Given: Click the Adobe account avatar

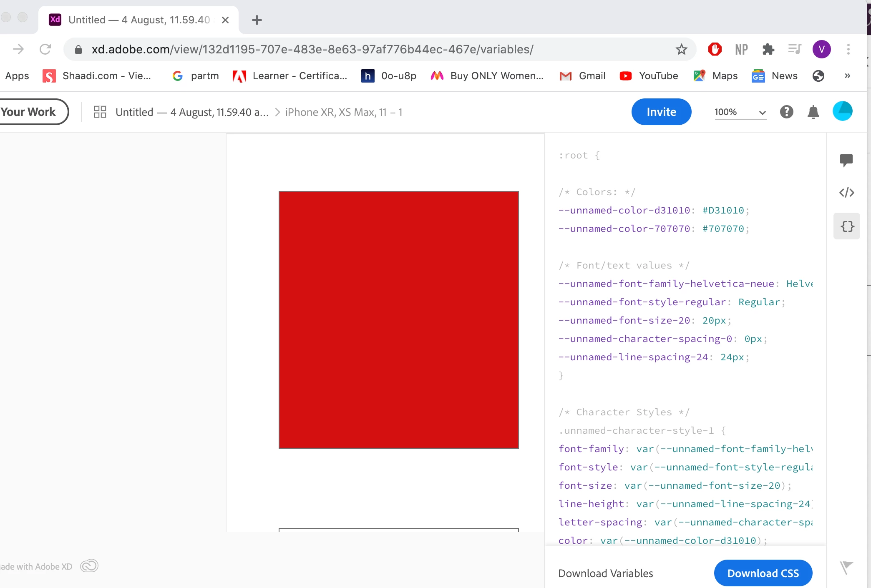Looking at the screenshot, I should pyautogui.click(x=842, y=111).
